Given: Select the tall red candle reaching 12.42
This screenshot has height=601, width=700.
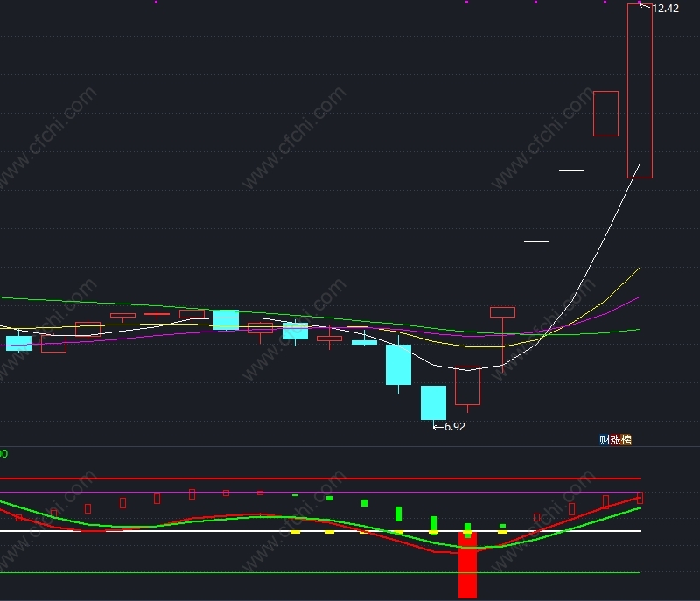Looking at the screenshot, I should tap(640, 91).
